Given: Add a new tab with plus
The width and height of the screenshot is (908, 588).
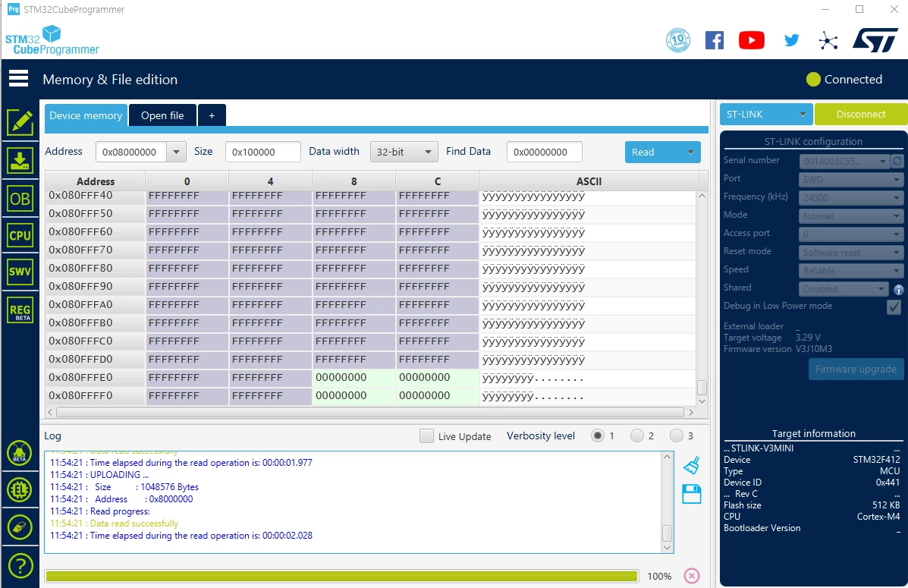Looking at the screenshot, I should point(212,115).
